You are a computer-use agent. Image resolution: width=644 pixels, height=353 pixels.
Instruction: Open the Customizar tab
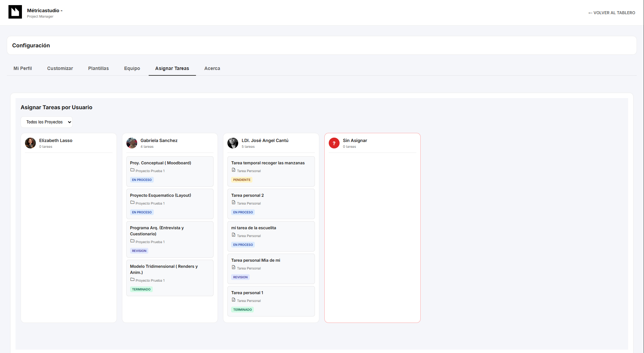[60, 68]
